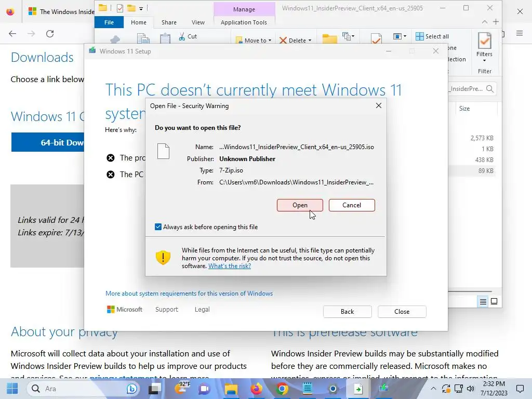
Task: Open the What's the risk link
Action: click(x=229, y=266)
